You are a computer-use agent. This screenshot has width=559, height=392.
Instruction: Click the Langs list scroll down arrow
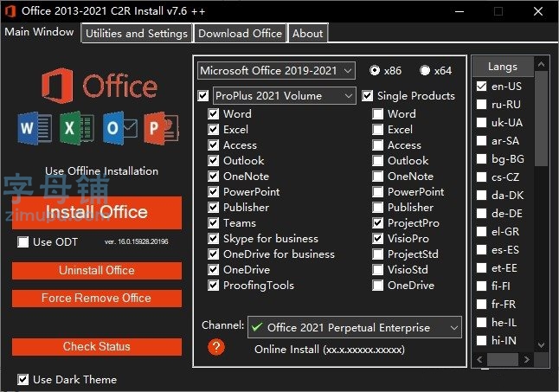click(x=541, y=345)
